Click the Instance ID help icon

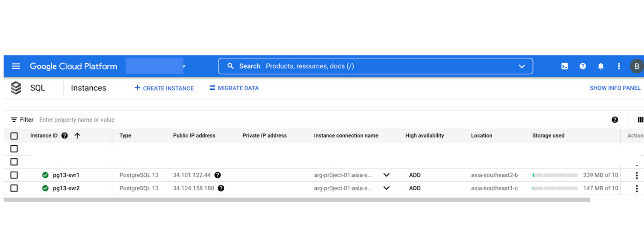[64, 136]
